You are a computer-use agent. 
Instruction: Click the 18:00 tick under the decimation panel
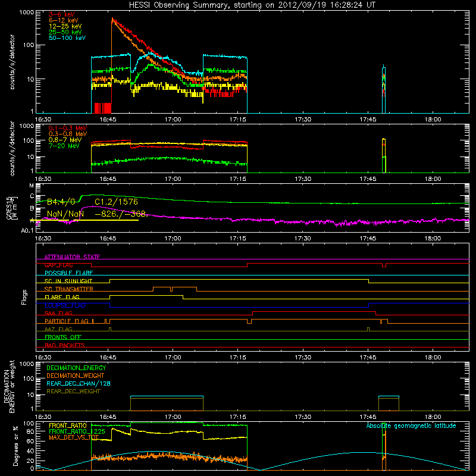[433, 417]
